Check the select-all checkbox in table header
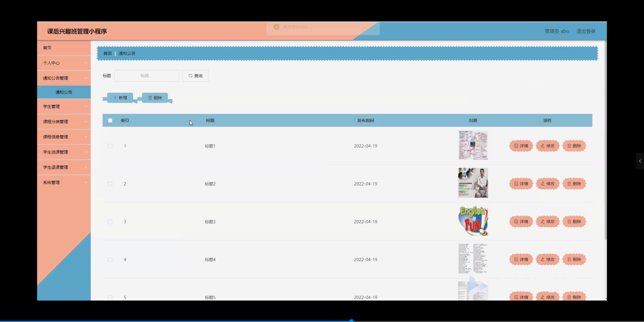 click(x=110, y=120)
